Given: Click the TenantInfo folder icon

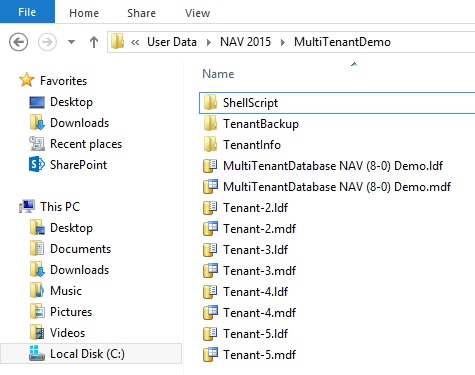Looking at the screenshot, I should [x=210, y=144].
